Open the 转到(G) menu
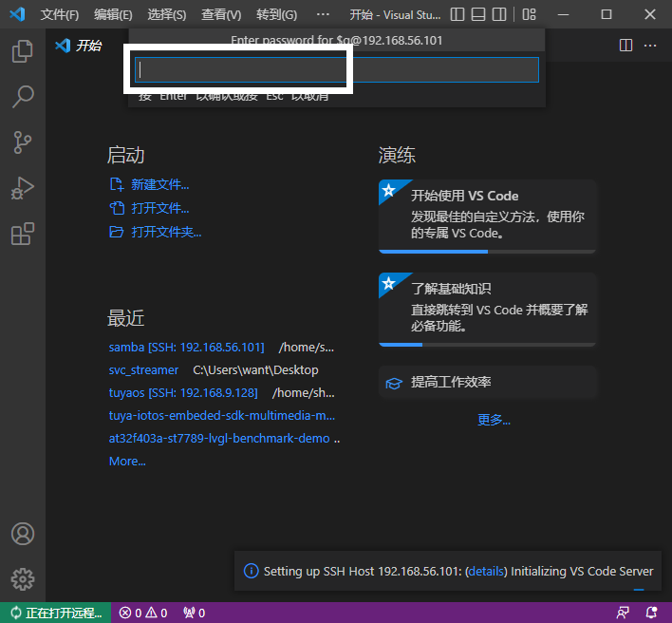Screen dimensions: 672x623 click(x=276, y=15)
